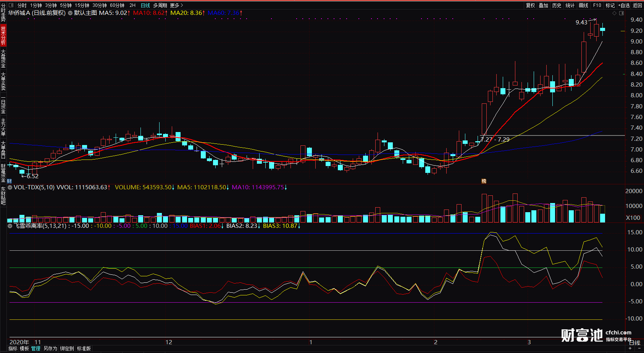The image size is (644, 353).
Task: Open 技术分析 sidebar tab
Action: (3, 35)
